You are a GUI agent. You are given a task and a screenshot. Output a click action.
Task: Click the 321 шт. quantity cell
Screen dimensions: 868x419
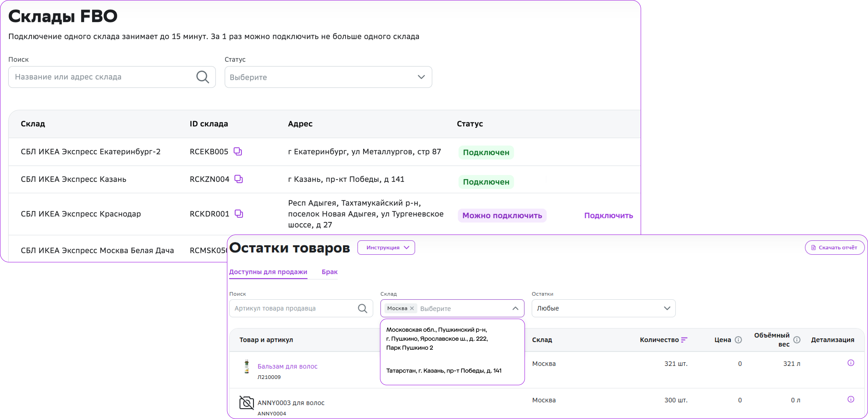[676, 363]
